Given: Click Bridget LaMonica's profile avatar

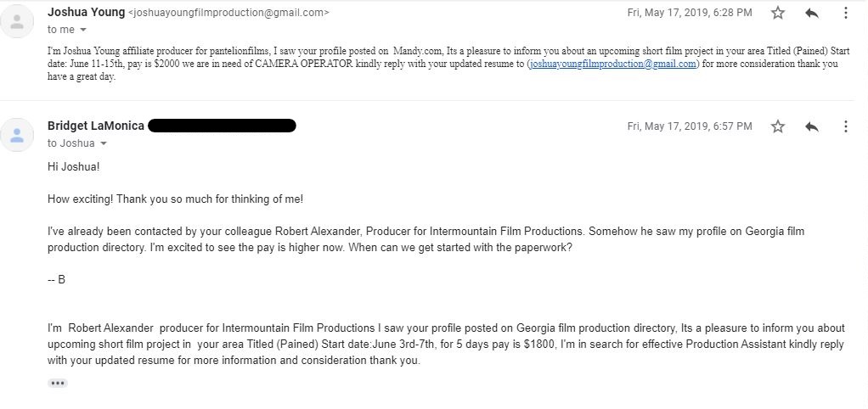Looking at the screenshot, I should [17, 134].
